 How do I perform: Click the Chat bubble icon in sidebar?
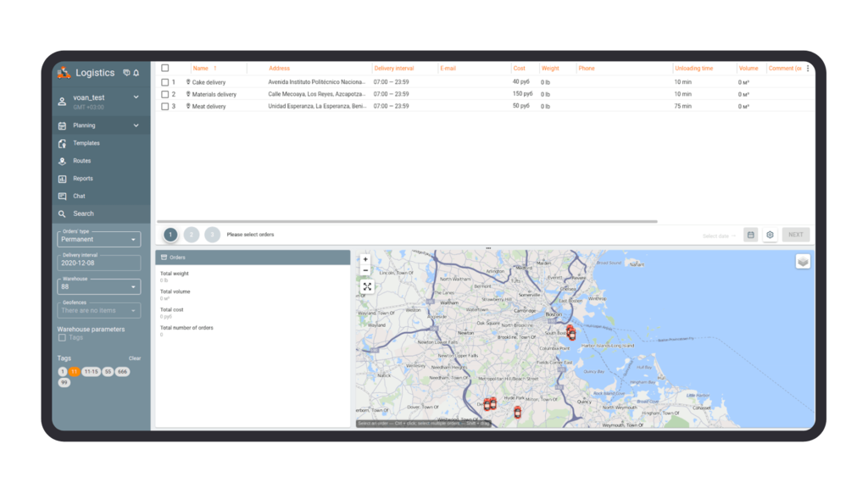[62, 197]
